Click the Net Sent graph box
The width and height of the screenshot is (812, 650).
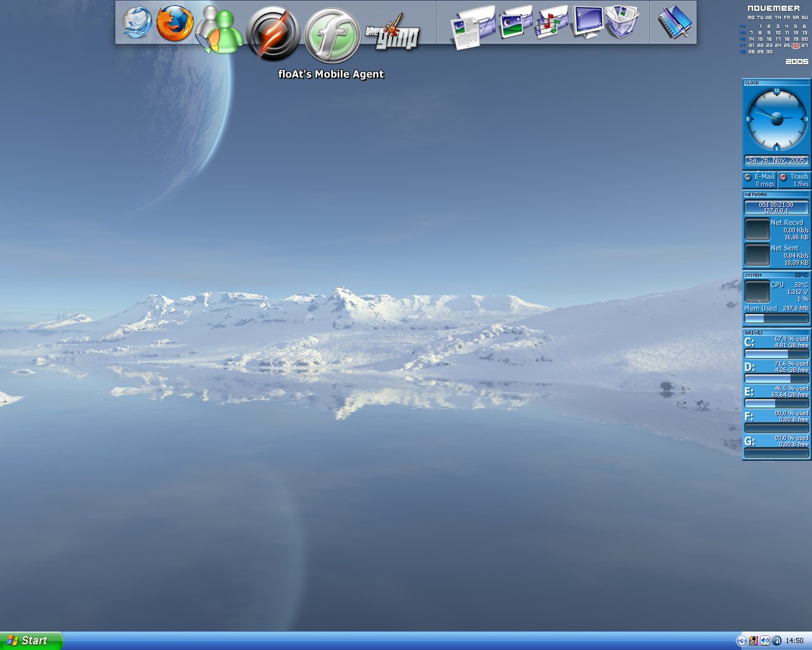pyautogui.click(x=757, y=255)
